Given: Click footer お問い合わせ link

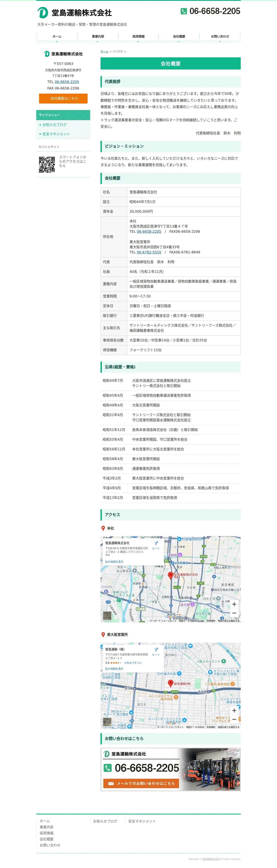Looking at the screenshot, I should coord(50,845).
